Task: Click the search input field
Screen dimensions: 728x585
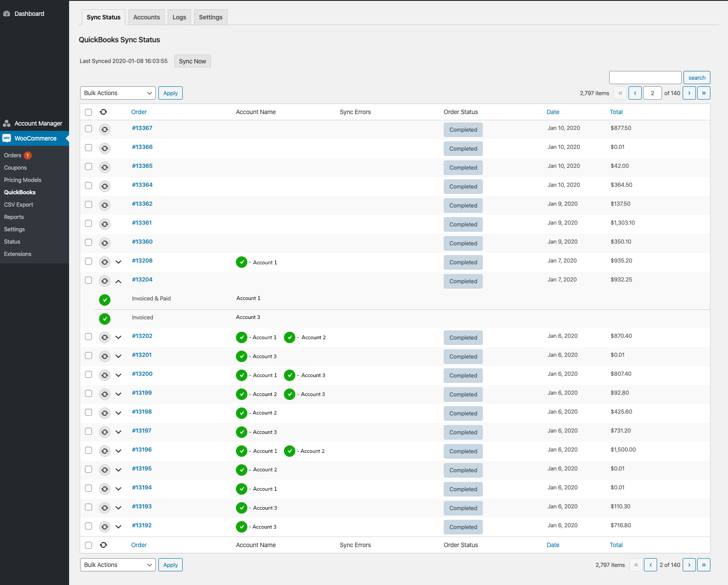Action: [x=645, y=78]
